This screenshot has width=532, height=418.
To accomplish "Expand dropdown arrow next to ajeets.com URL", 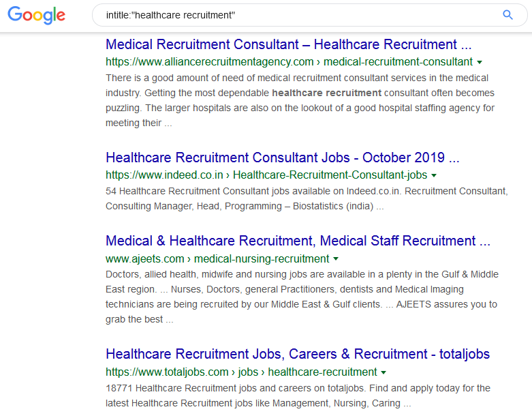I will click(336, 258).
